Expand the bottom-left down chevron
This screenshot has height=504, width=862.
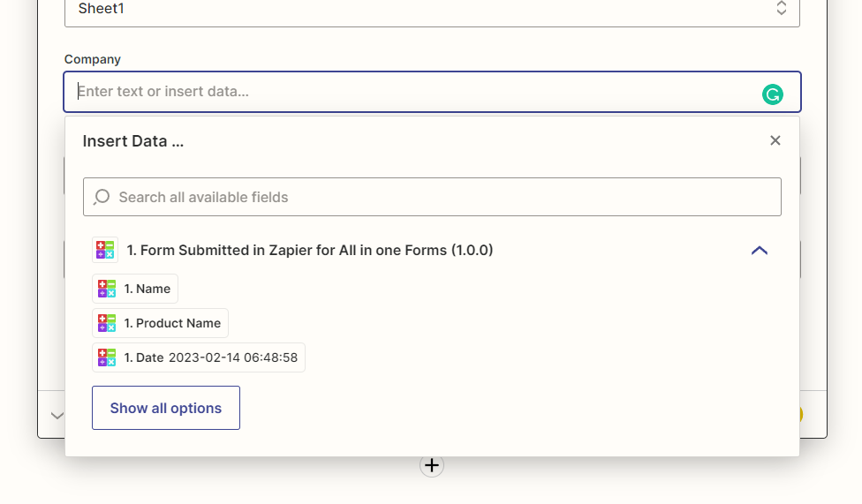coord(57,416)
